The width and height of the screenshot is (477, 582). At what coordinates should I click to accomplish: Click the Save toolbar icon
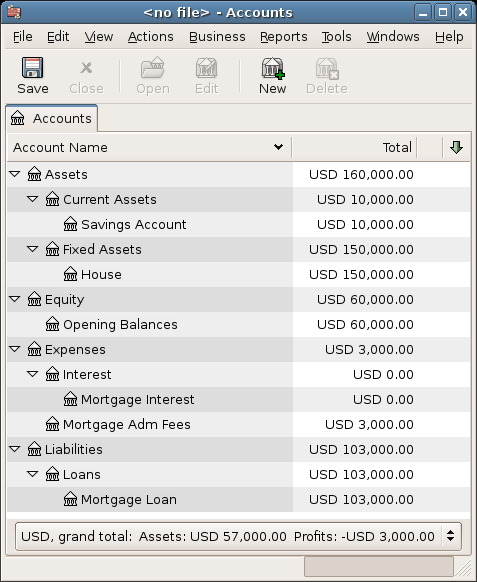point(33,68)
